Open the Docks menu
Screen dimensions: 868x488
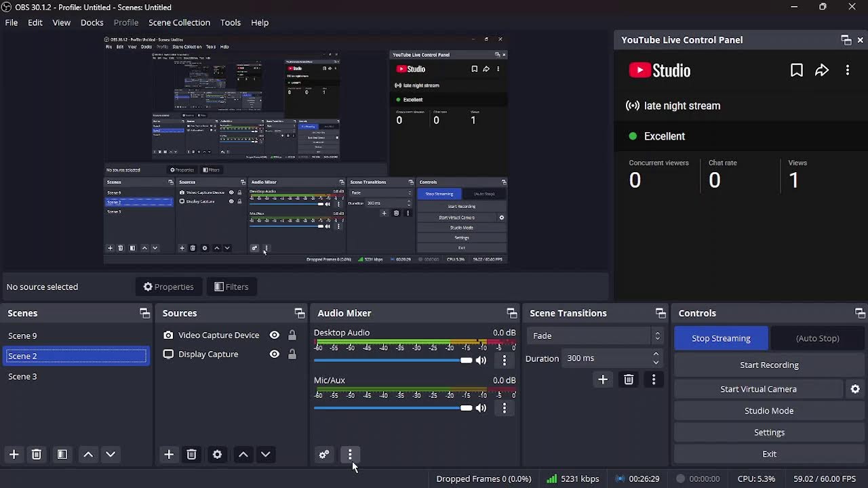pyautogui.click(x=92, y=22)
